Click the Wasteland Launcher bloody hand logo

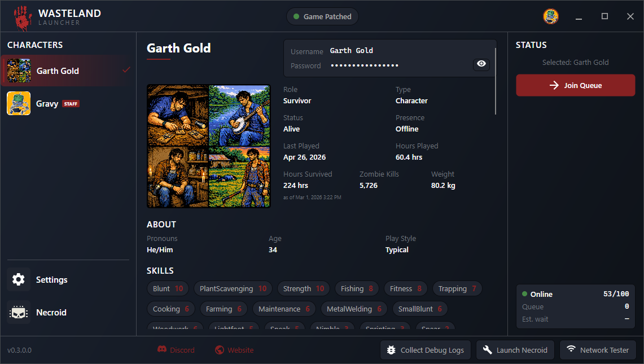click(x=23, y=17)
